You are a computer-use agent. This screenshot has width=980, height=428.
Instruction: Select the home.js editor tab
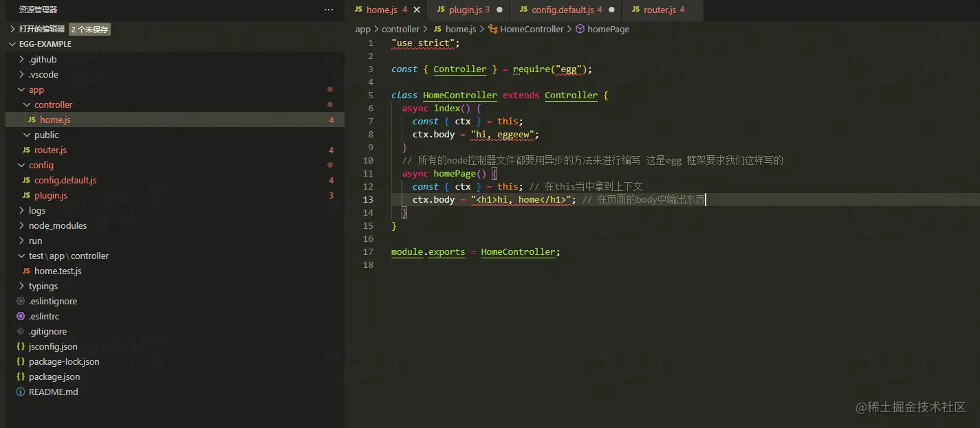(x=386, y=10)
